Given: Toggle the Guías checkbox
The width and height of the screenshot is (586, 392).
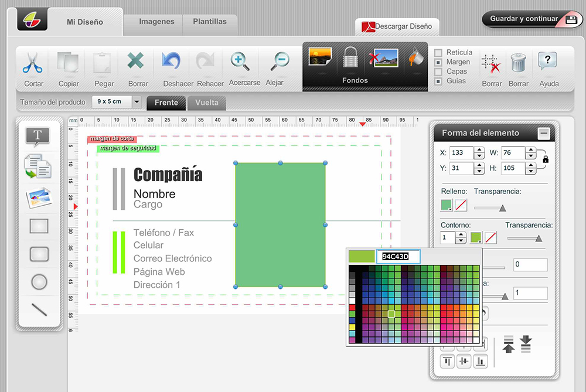Looking at the screenshot, I should tap(438, 81).
